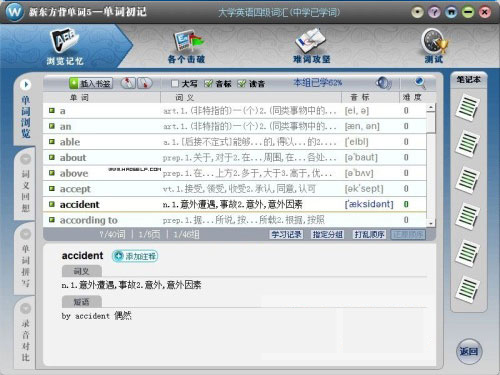Viewport: 500px width, 375px height.
Task: Click the arrow icon above 单词浏览
Action: coord(26,85)
